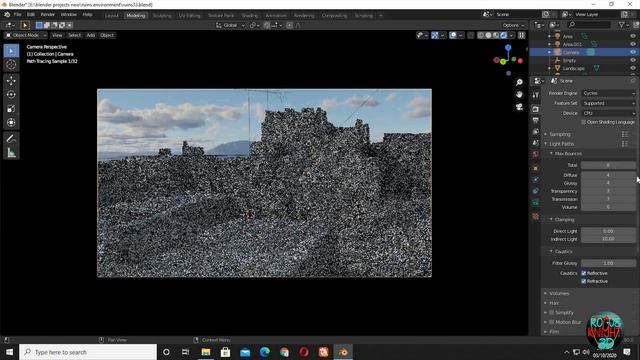
Task: Click the viewport pan hand icon
Action: (519, 94)
